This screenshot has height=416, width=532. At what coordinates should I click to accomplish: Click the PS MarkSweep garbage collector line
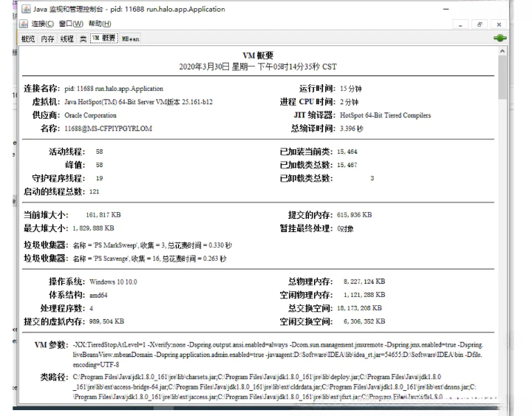[152, 245]
